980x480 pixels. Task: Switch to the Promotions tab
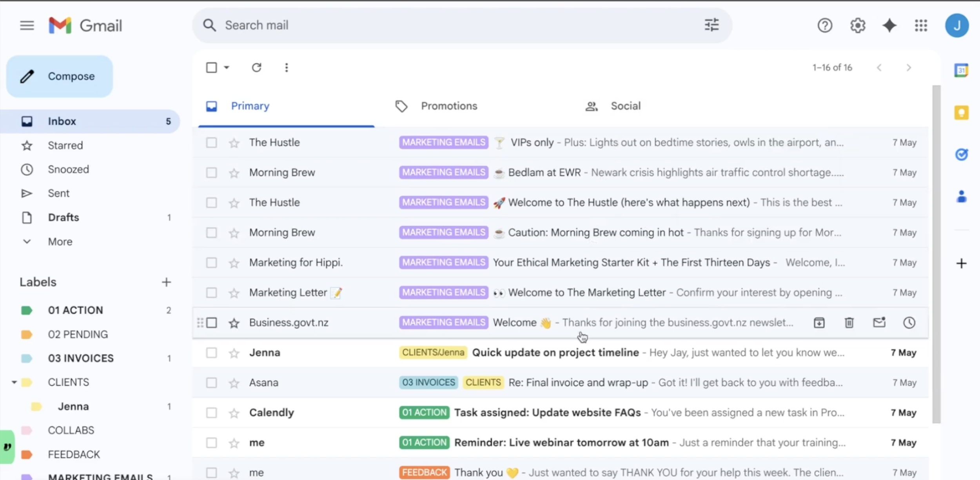tap(449, 106)
